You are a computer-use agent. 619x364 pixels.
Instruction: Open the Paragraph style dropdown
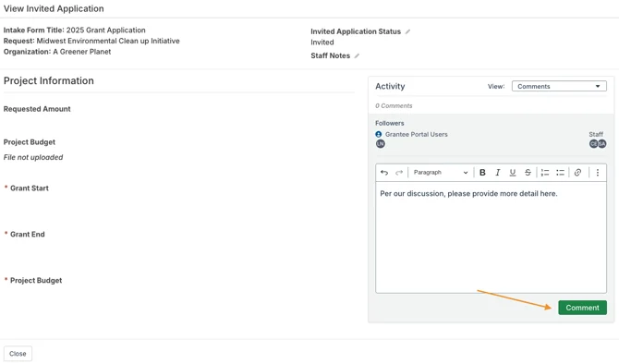(441, 173)
